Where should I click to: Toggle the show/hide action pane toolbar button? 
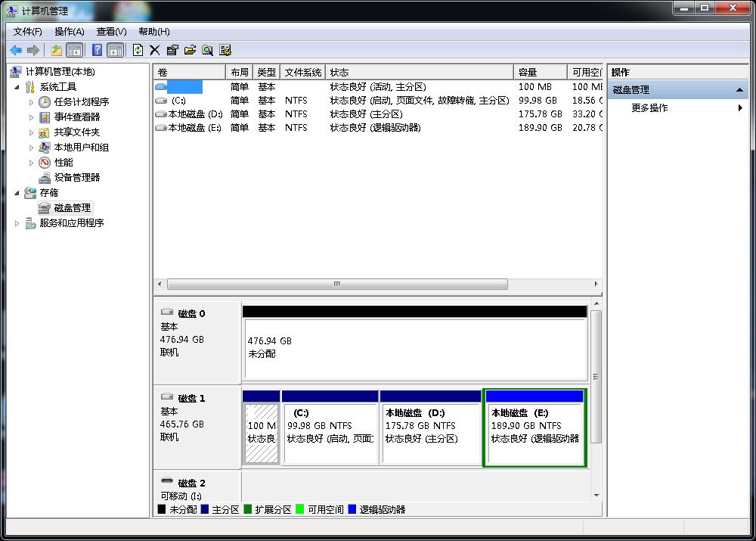(x=115, y=50)
